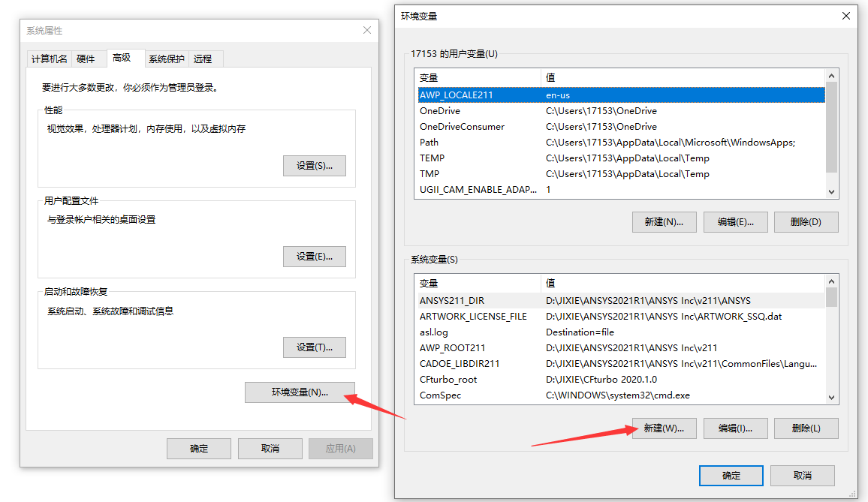Click the 变量 column header in system variables
Screen dimensions: 868x502
pos(477,284)
